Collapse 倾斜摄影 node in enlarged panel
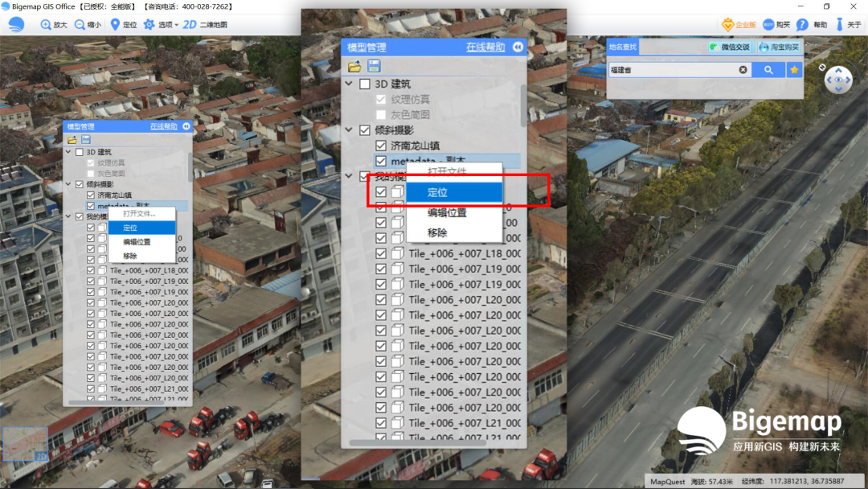This screenshot has width=868, height=489. pyautogui.click(x=349, y=130)
